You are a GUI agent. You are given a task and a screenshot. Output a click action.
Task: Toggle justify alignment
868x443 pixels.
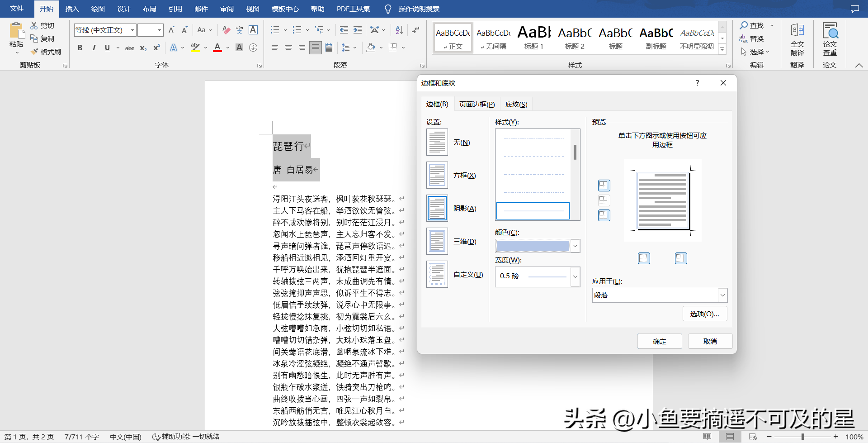(316, 48)
